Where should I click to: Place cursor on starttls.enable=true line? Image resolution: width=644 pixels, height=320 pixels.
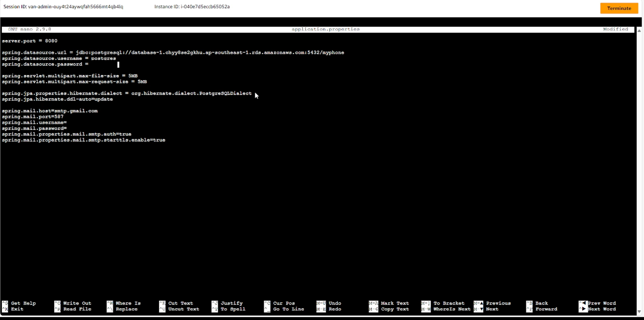[84, 140]
